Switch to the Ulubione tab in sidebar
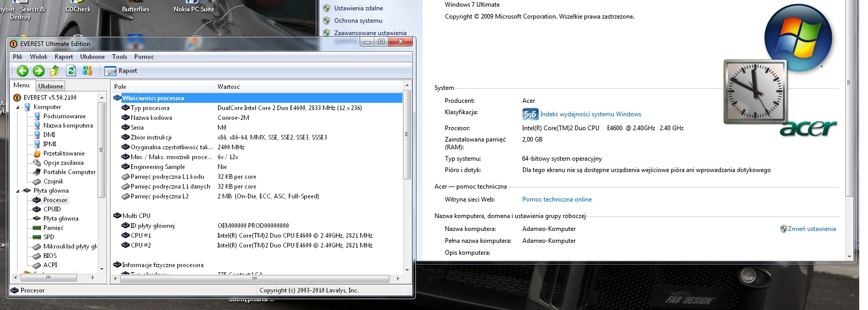 coord(51,86)
